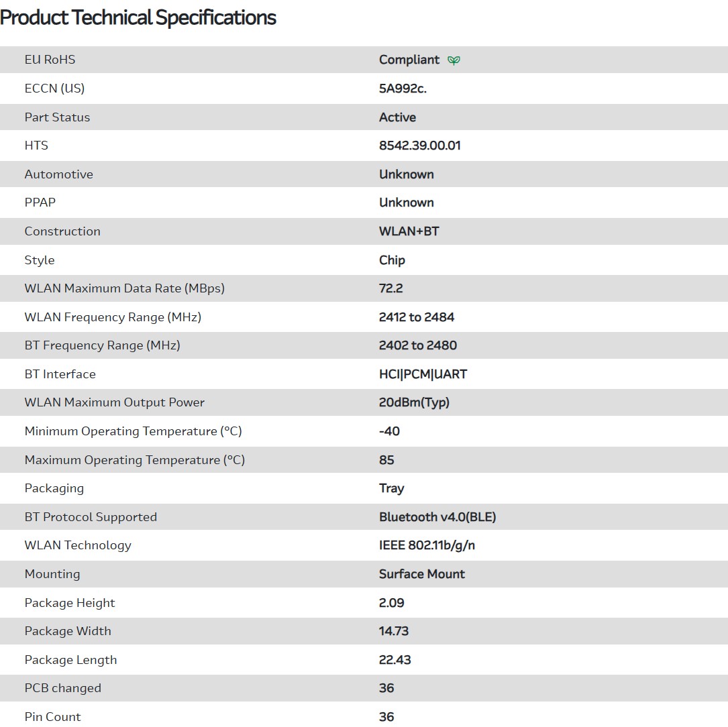The width and height of the screenshot is (728, 727).
Task: Click the 20dBm(Typ) output power value
Action: [x=414, y=402]
